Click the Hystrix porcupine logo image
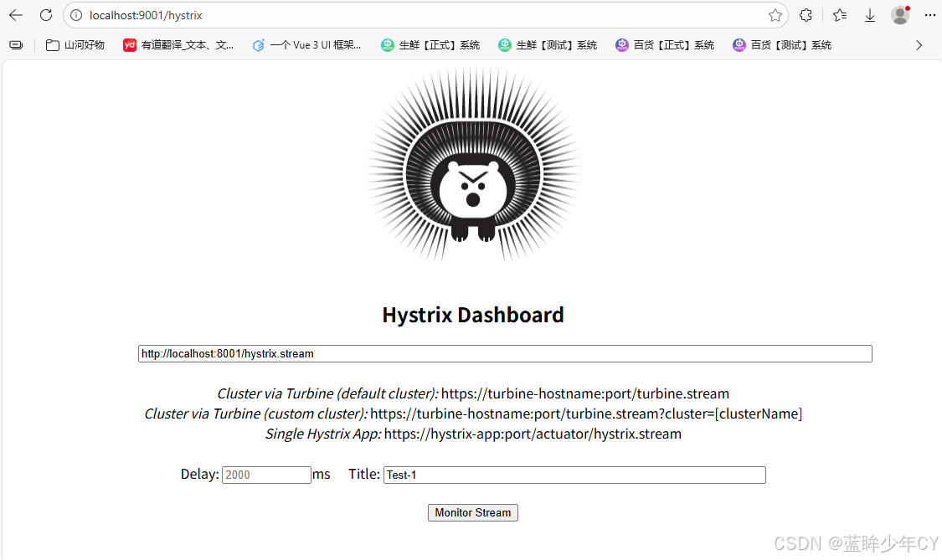 pos(473,165)
